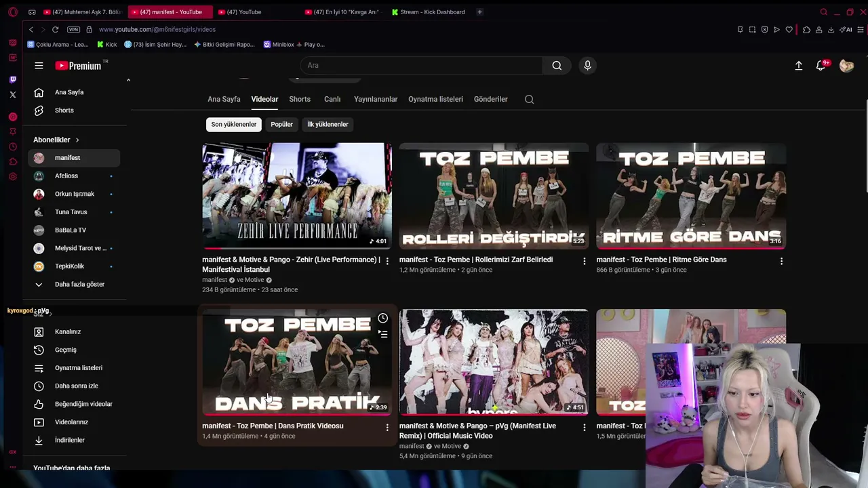Screen dimensions: 868x488
Task: Open the YouTube notifications bell
Action: (x=821, y=65)
